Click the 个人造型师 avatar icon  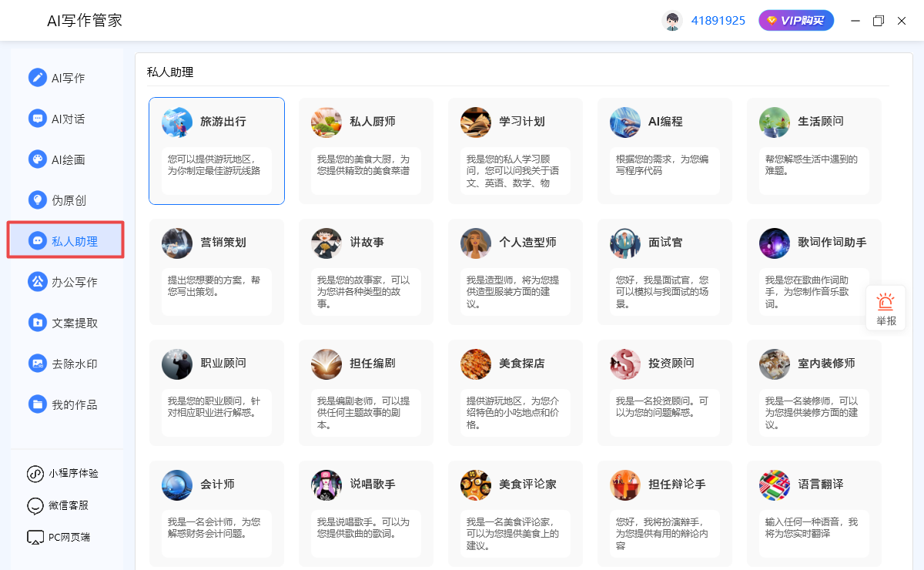[x=476, y=243]
